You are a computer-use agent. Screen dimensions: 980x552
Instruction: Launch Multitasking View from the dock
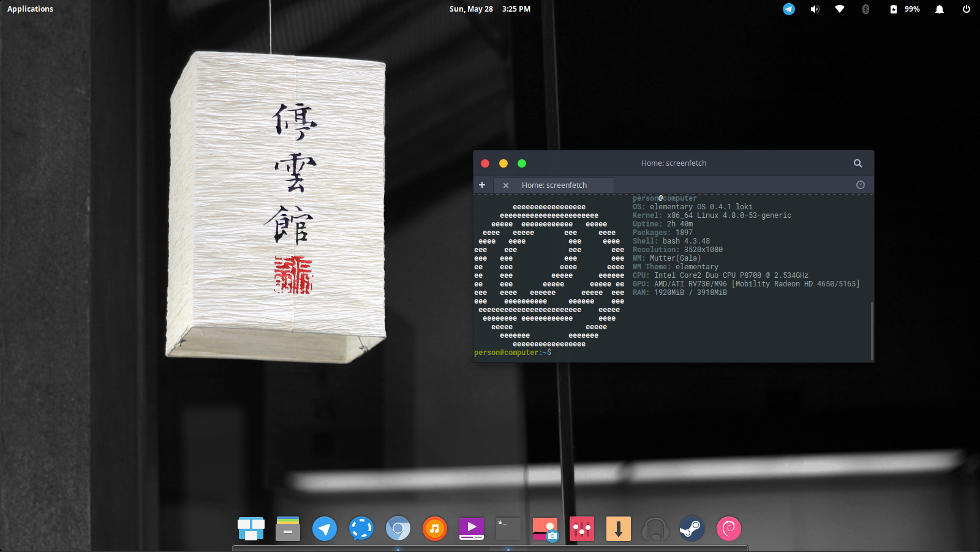coord(251,529)
